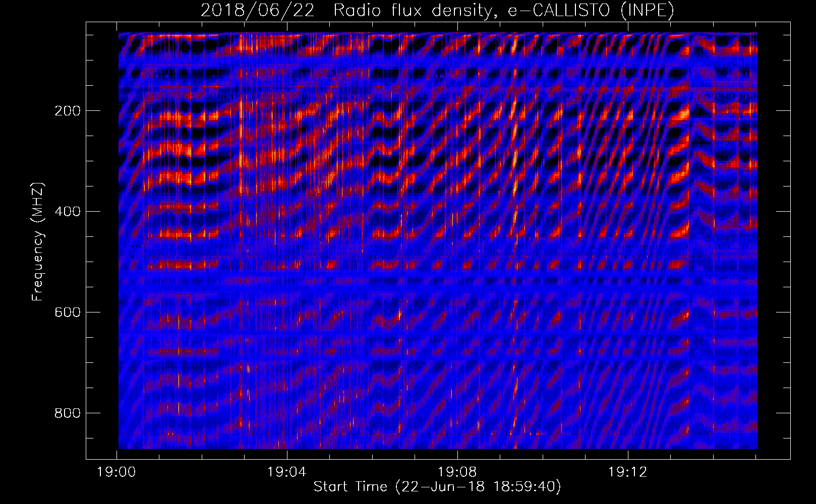This screenshot has width=816, height=504.
Task: Click the 'Start Time (22-Jun-18 18:59:40)' x-axis label
Action: [x=437, y=487]
